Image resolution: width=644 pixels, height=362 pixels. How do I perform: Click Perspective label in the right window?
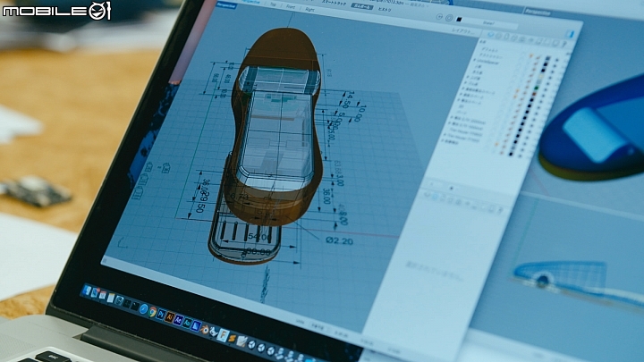tap(538, 13)
